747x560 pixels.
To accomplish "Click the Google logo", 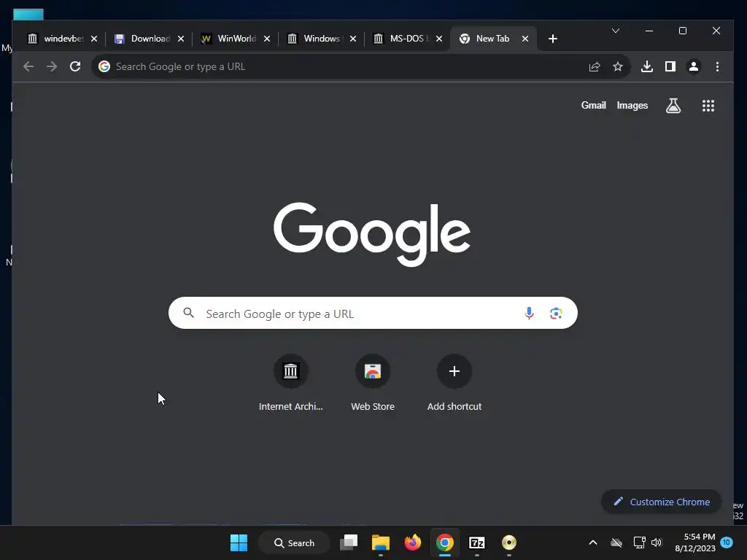I will tap(372, 233).
